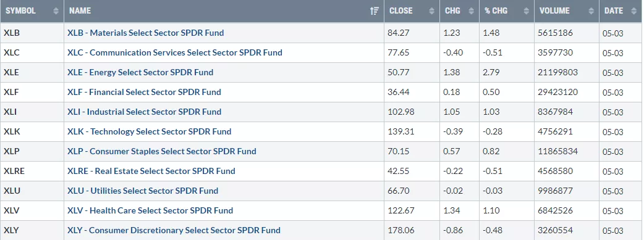Click the sort arrows next to DATE
The image size is (644, 240).
pos(633,11)
